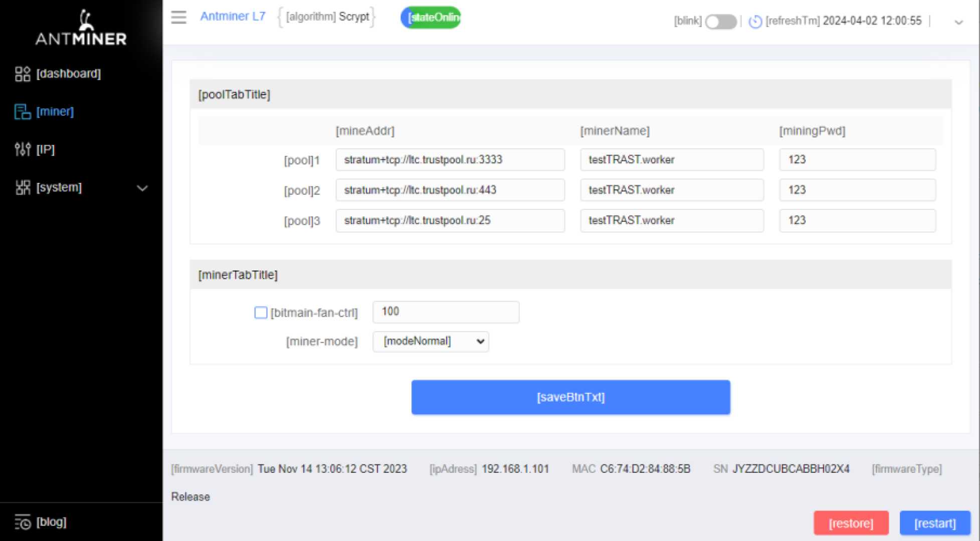Focus pool 1 mining address field
The width and height of the screenshot is (980, 541).
tap(450, 160)
